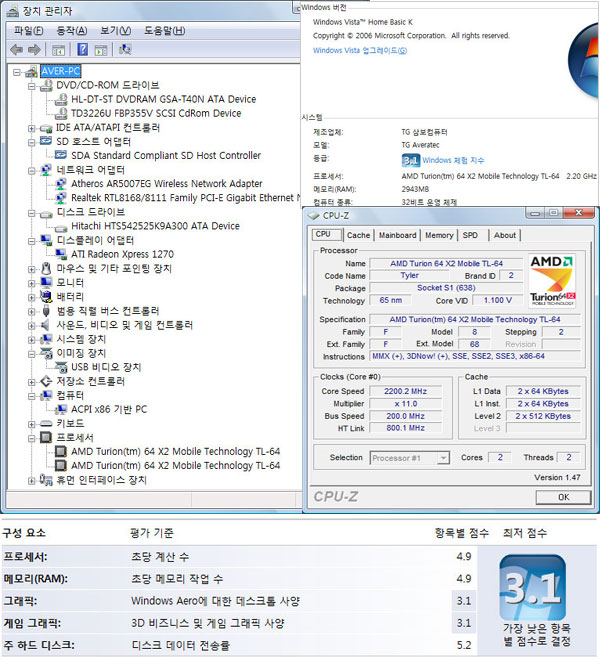Switch to the Cache tab in CPU-Z
This screenshot has width=600, height=660.
point(358,235)
